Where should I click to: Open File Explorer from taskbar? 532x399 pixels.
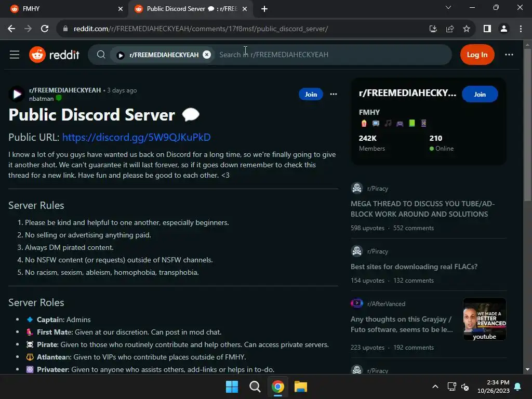tap(301, 387)
